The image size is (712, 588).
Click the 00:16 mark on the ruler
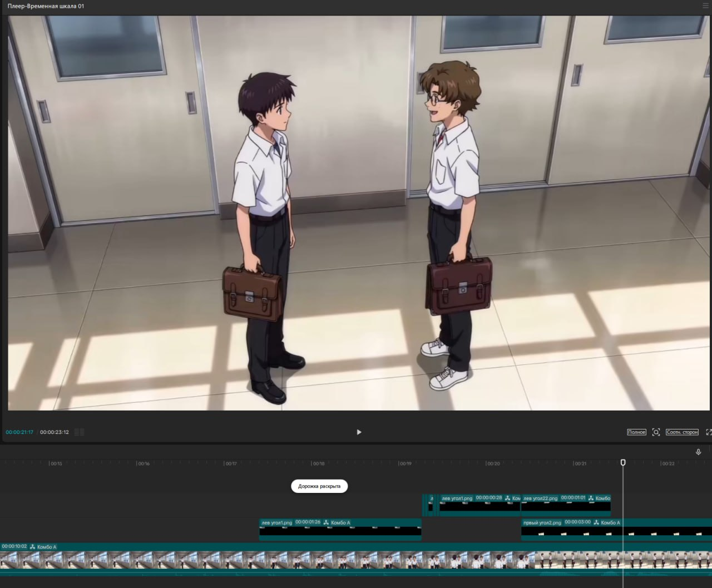click(x=144, y=463)
